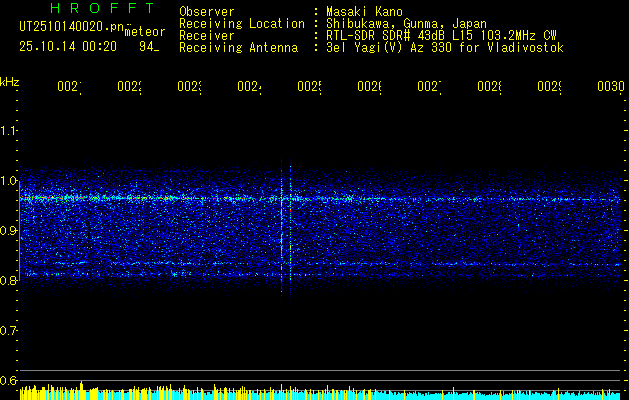Click the Receiving Antenna label
The width and height of the screenshot is (629, 400).
(239, 48)
